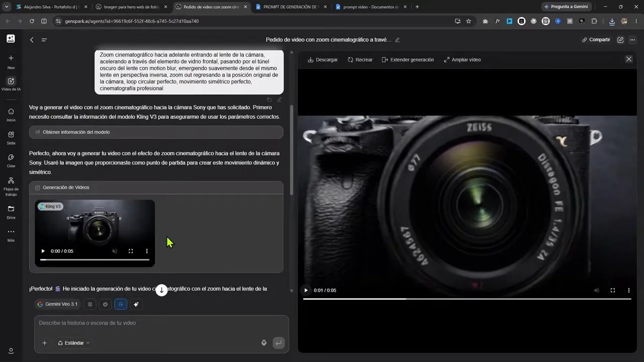Add an attachment with the plus icon
Screen dimensions: 644x362
[44, 343]
